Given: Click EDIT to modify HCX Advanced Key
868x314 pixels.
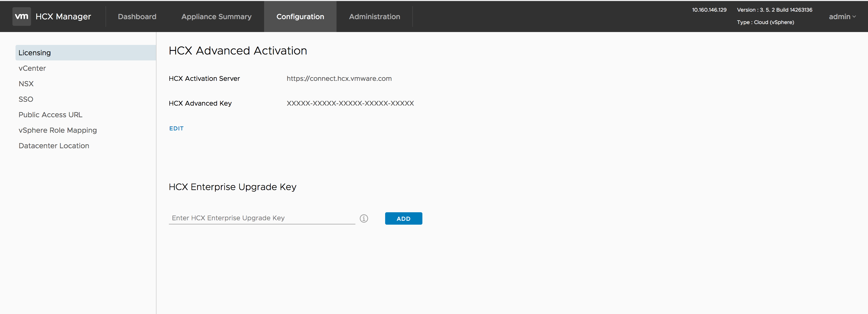Looking at the screenshot, I should [x=177, y=128].
